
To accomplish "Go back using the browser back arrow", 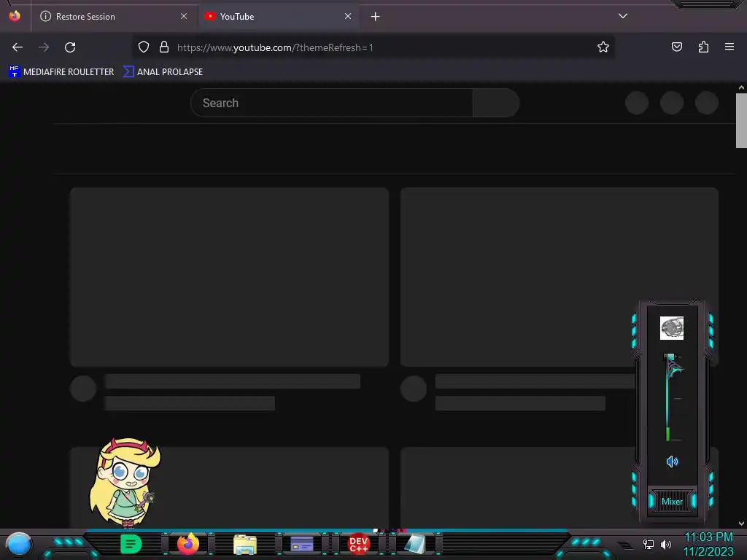I will click(18, 47).
